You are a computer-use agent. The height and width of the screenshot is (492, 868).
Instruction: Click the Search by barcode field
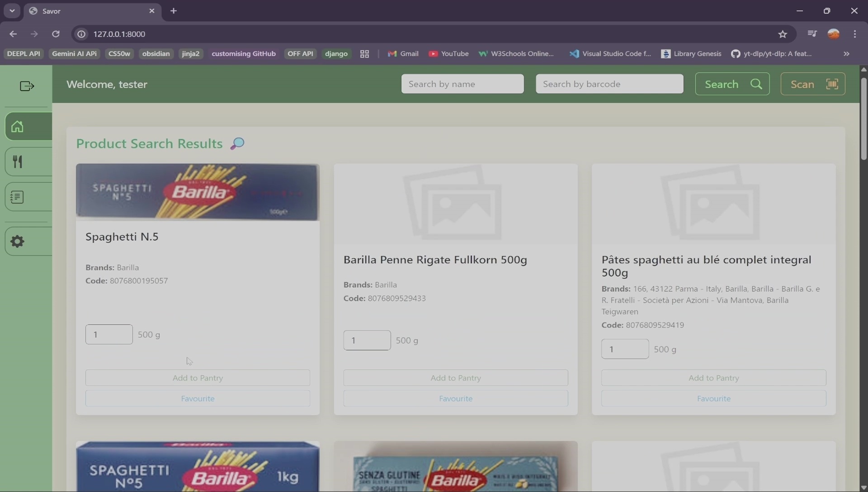coord(609,84)
